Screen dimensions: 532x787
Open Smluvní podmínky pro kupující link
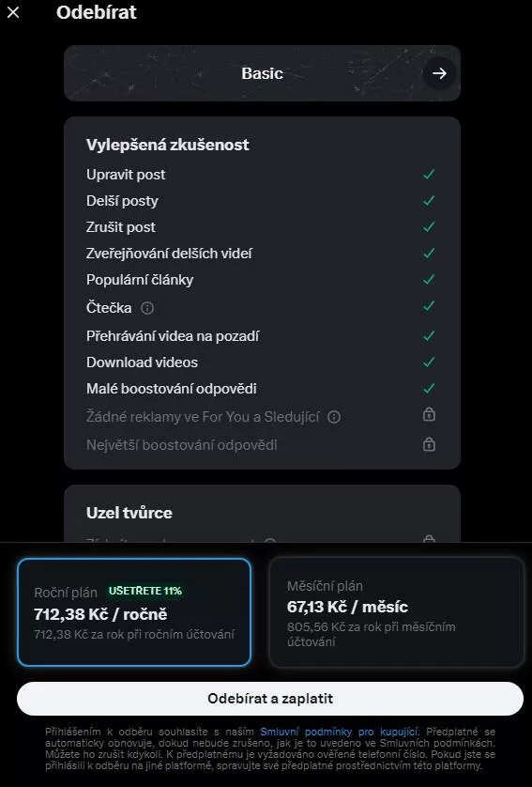pyautogui.click(x=339, y=732)
